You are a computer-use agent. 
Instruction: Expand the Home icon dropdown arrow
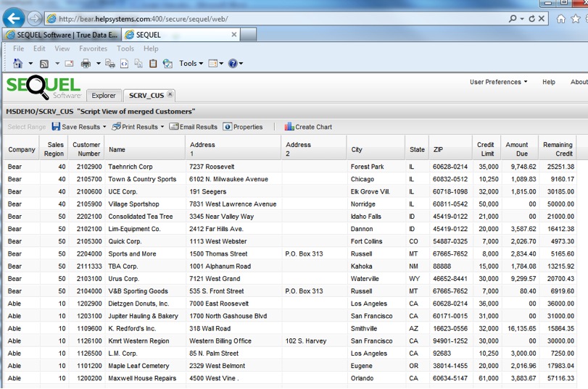tap(30, 63)
